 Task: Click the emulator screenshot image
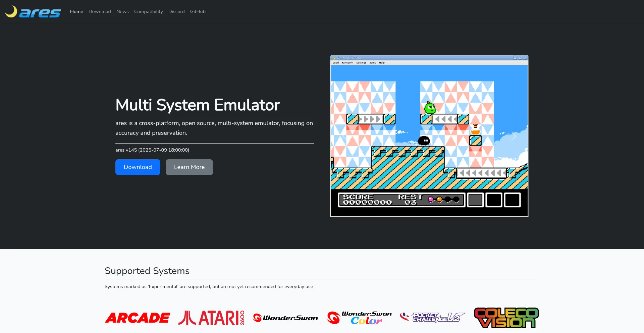429,136
